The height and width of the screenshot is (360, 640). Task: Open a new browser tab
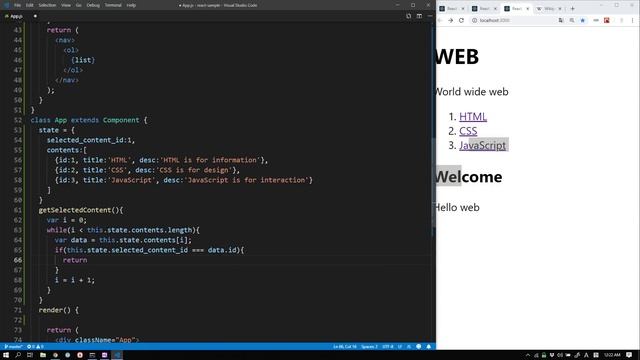coord(572,9)
